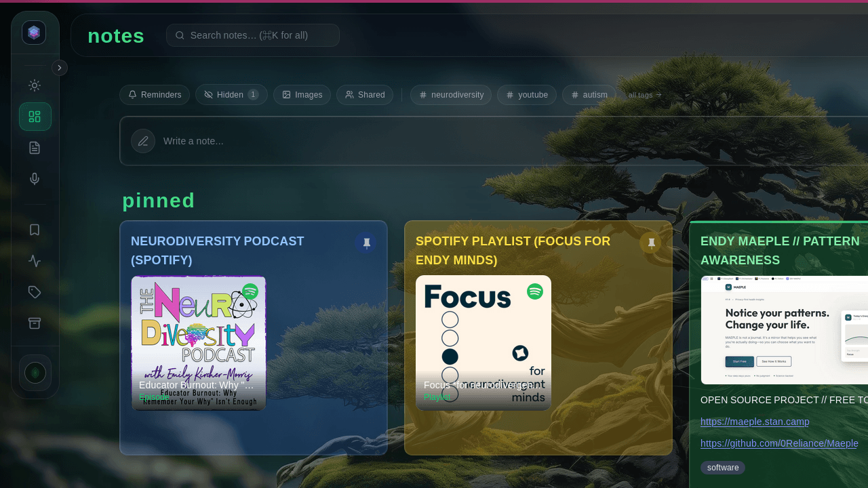Open the activity pulse icon in sidebar
The height and width of the screenshot is (488, 868).
click(35, 261)
